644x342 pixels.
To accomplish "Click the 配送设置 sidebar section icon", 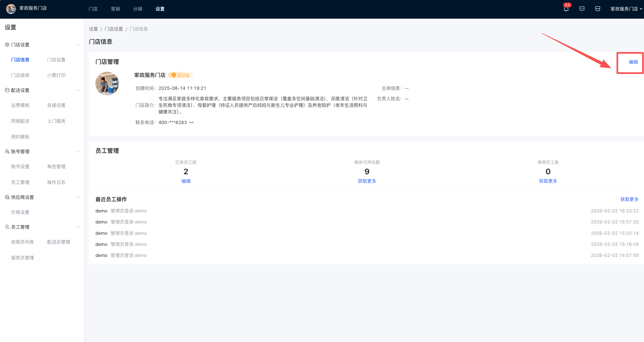I will 7,90.
